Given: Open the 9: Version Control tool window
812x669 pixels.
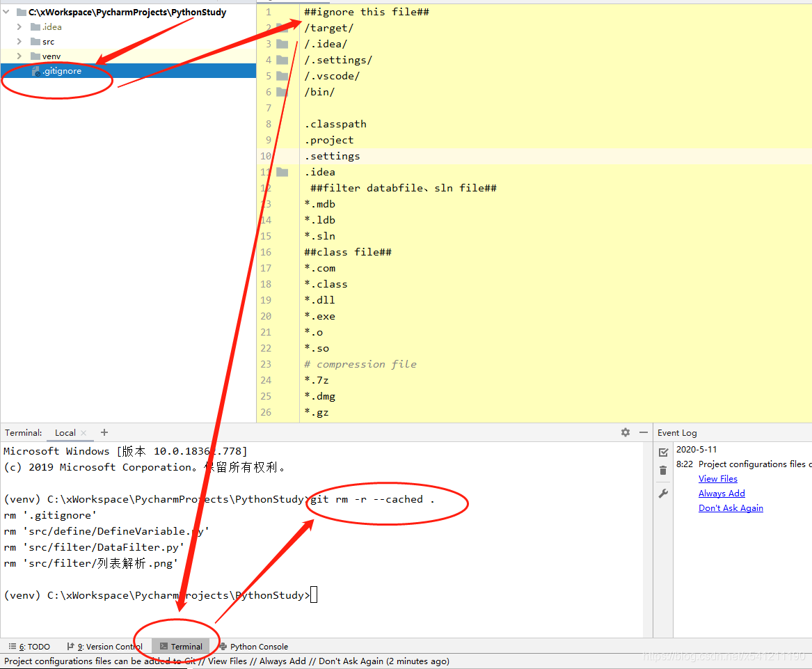Looking at the screenshot, I should 105,646.
